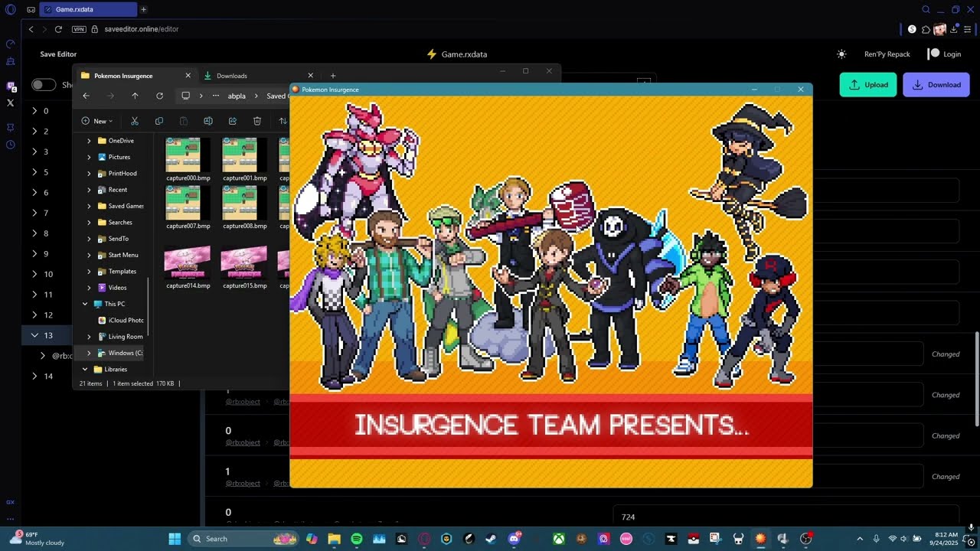Toggle light theme sun icon in Save Editor
Image resolution: width=980 pixels, height=551 pixels.
841,54
